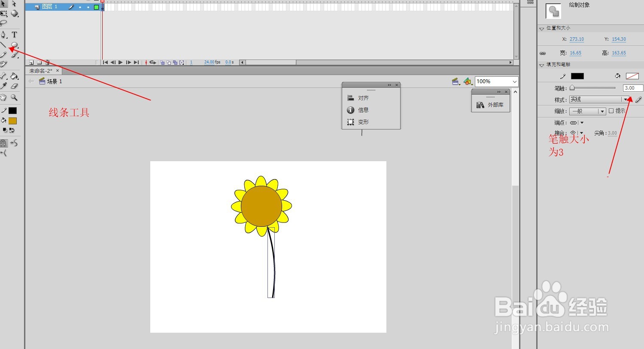
Task: Collapse the 填充和笔触 section
Action: [x=542, y=64]
